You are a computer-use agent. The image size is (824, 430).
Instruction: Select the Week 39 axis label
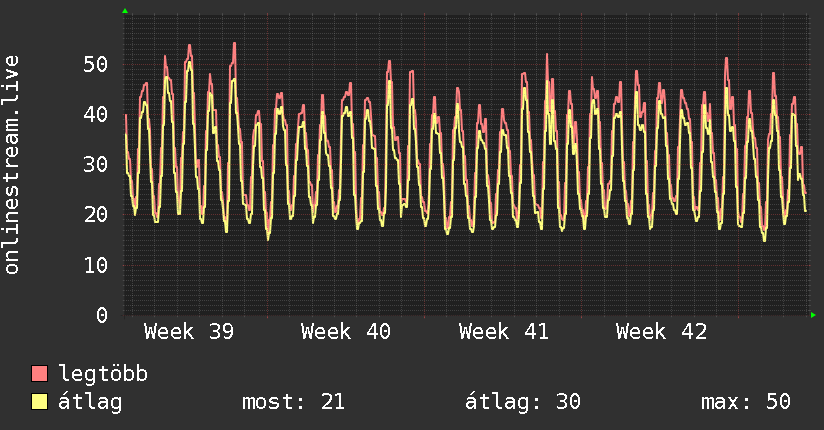tap(189, 332)
